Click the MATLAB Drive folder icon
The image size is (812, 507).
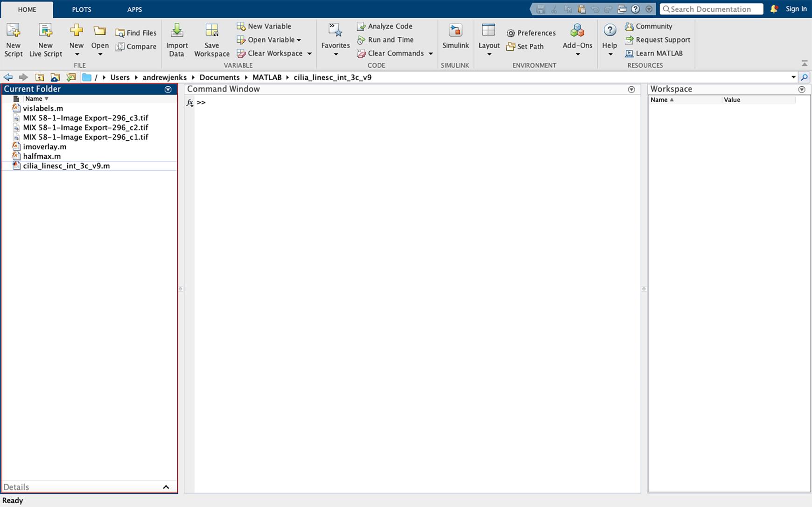click(55, 77)
